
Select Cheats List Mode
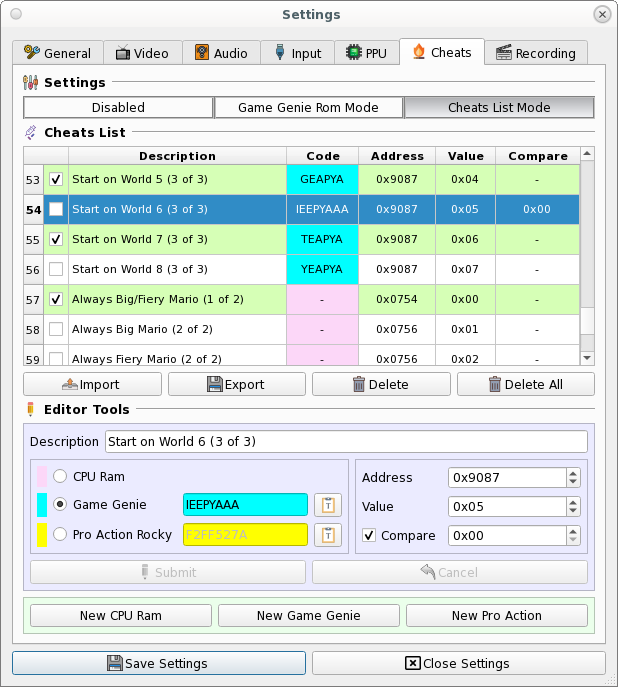(x=499, y=107)
